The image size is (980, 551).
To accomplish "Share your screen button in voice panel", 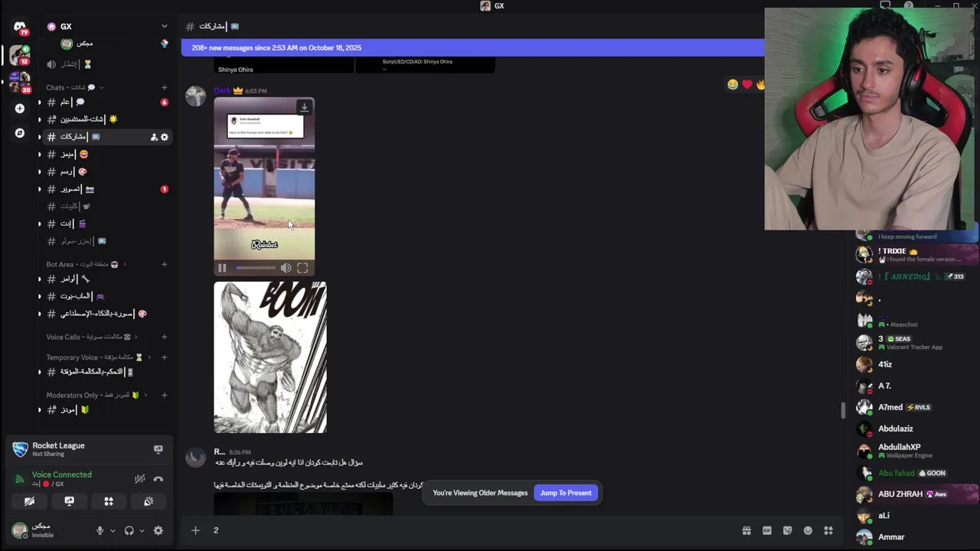I will (x=69, y=501).
